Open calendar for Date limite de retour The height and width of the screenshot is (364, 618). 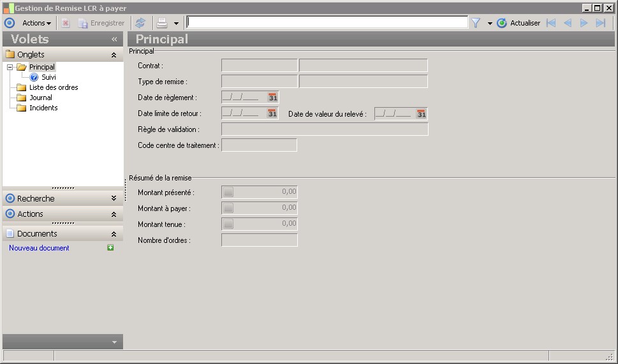[273, 113]
